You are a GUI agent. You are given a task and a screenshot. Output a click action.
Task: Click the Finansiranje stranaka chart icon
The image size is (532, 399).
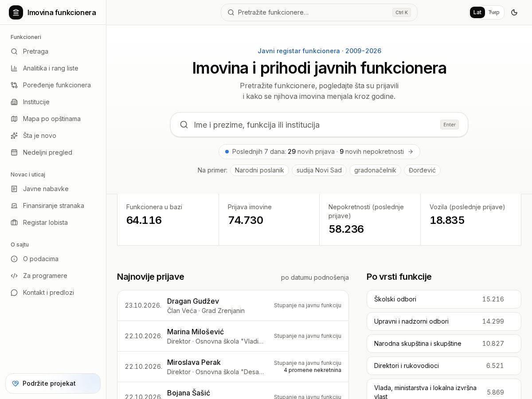coord(14,206)
